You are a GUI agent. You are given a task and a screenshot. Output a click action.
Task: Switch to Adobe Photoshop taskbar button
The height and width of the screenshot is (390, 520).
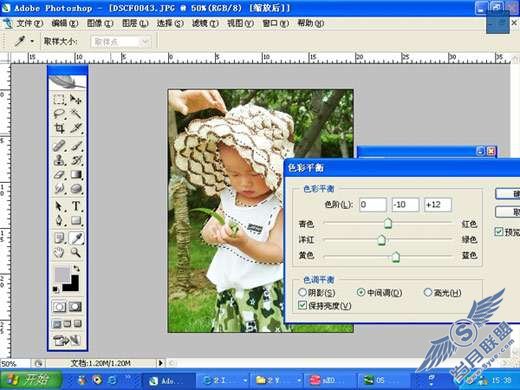(x=169, y=380)
